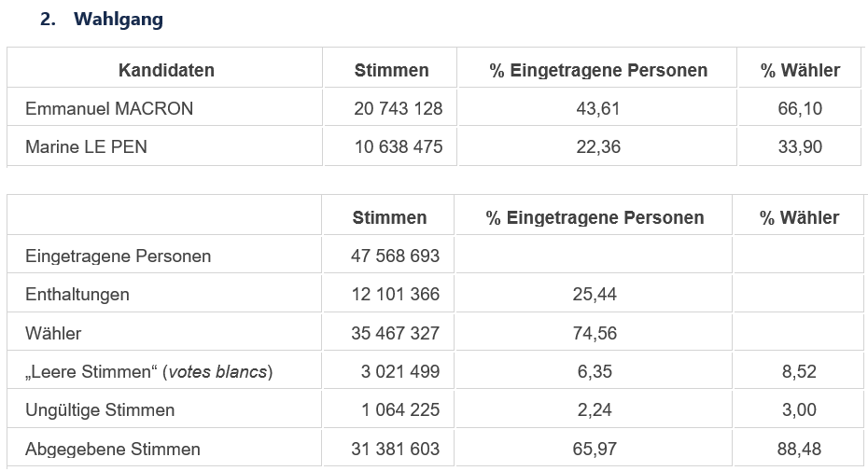This screenshot has height=471, width=868.
Task: Select Le Pen's vote count 10 638 475
Action: point(399,146)
